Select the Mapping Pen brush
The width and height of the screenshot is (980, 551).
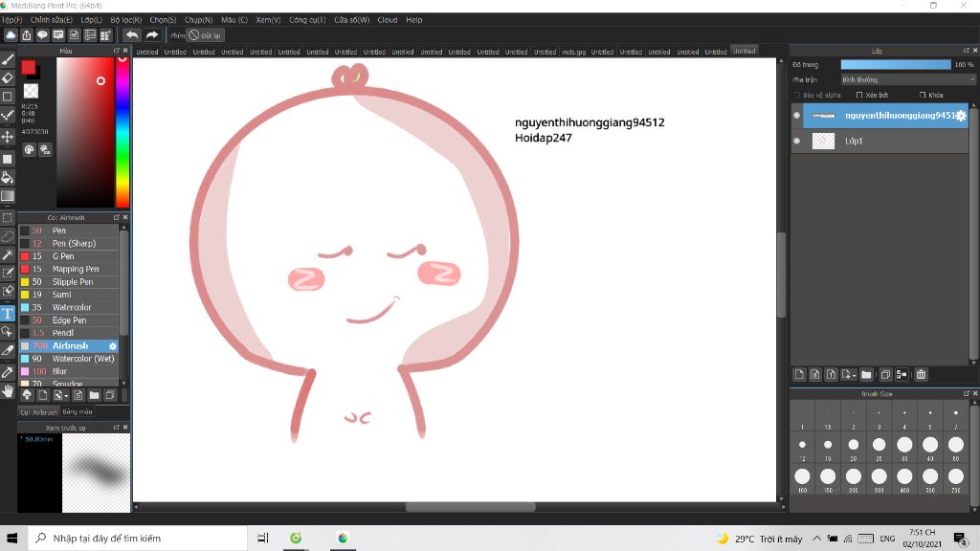pyautogui.click(x=69, y=269)
